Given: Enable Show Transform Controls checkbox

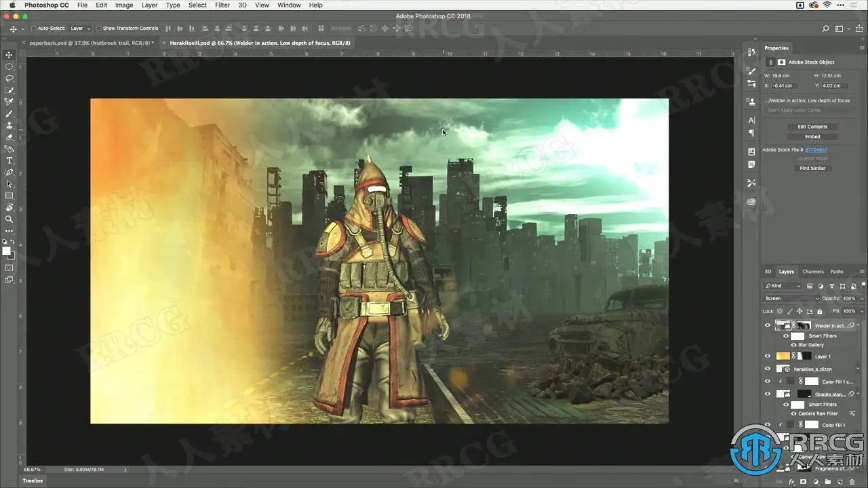Looking at the screenshot, I should [98, 28].
